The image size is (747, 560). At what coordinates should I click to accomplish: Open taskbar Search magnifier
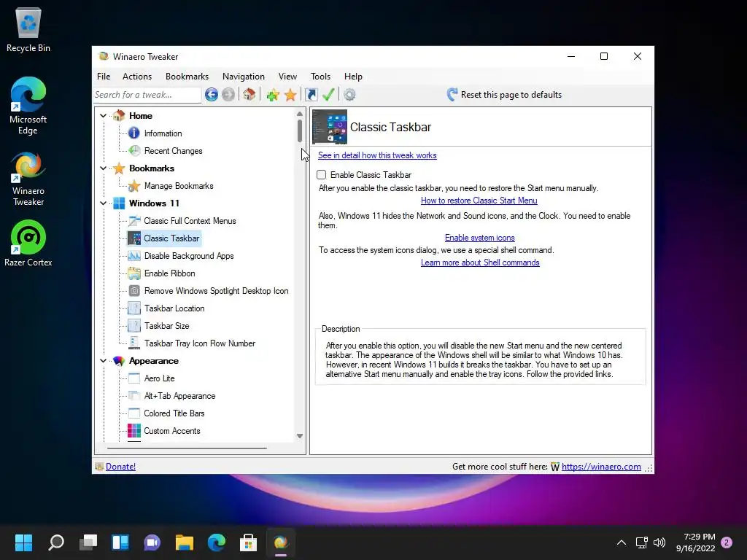click(x=56, y=542)
